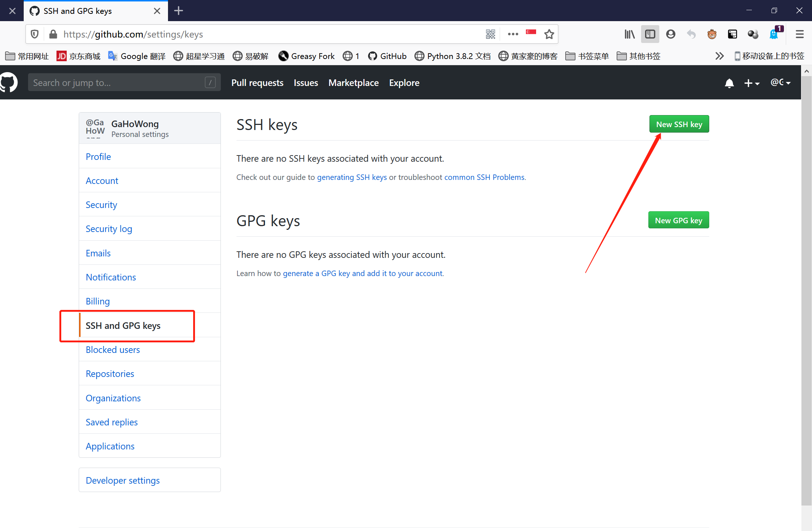Viewport: 812px width, 531px height.
Task: Open generating SSH keys guide link
Action: [x=352, y=177]
